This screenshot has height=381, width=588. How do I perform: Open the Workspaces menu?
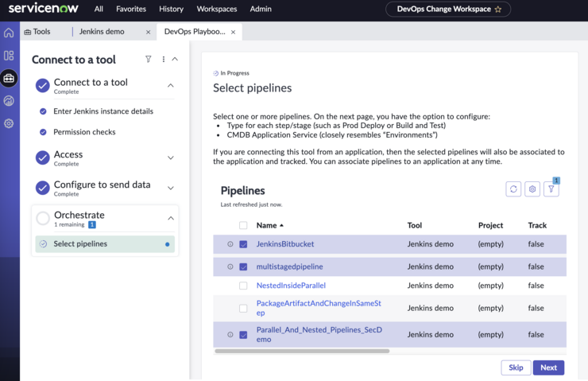[217, 9]
